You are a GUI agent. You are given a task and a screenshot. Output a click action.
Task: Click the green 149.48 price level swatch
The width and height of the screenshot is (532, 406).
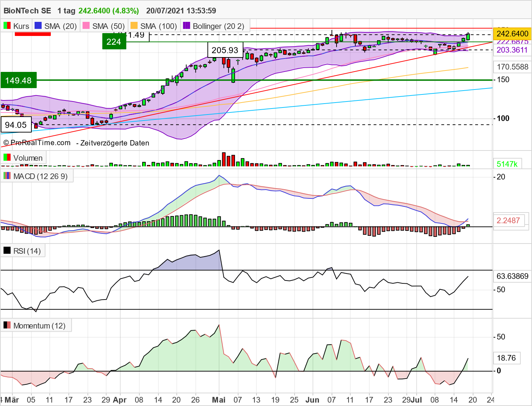pos(18,80)
